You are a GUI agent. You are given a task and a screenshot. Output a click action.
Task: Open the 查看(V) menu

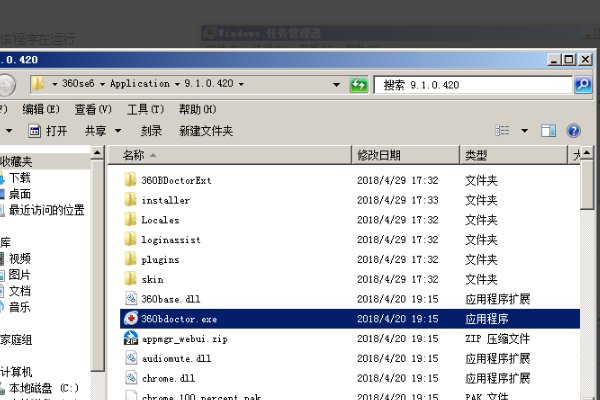pos(93,109)
